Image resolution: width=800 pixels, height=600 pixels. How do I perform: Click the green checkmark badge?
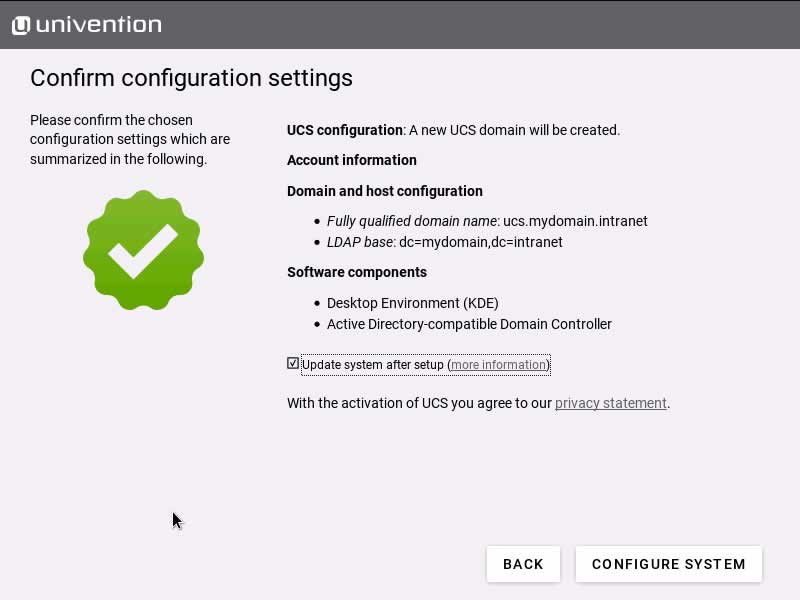144,250
